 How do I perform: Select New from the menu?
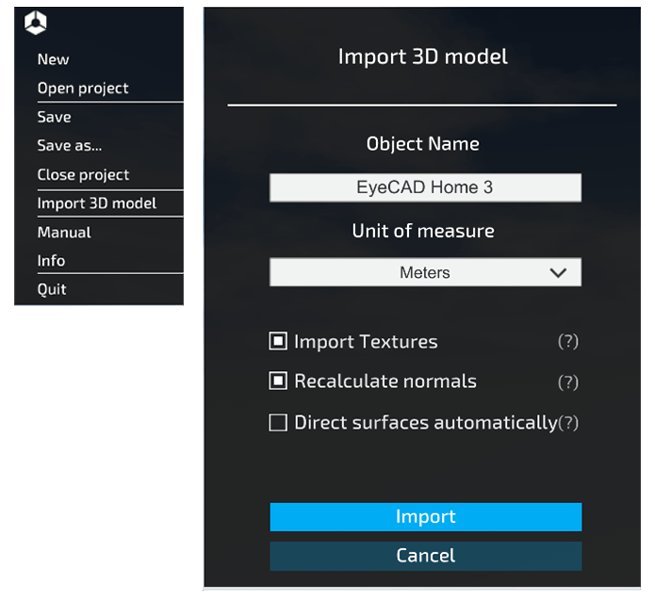[53, 59]
